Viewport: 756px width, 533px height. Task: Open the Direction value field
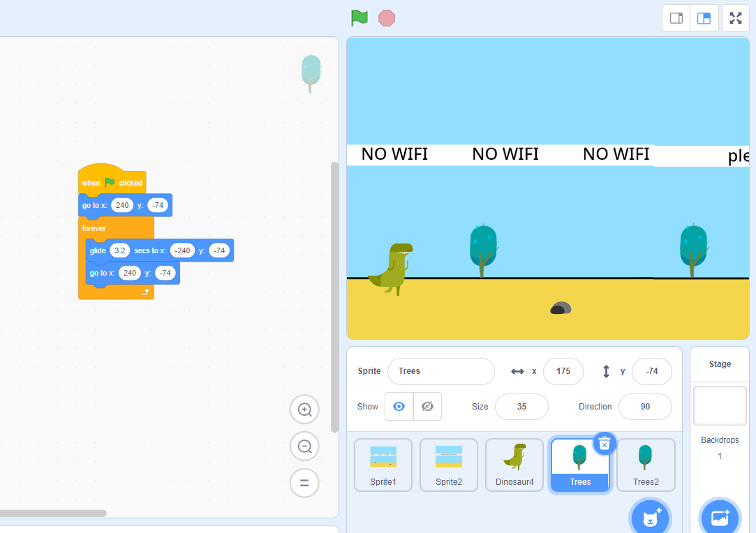coord(644,407)
